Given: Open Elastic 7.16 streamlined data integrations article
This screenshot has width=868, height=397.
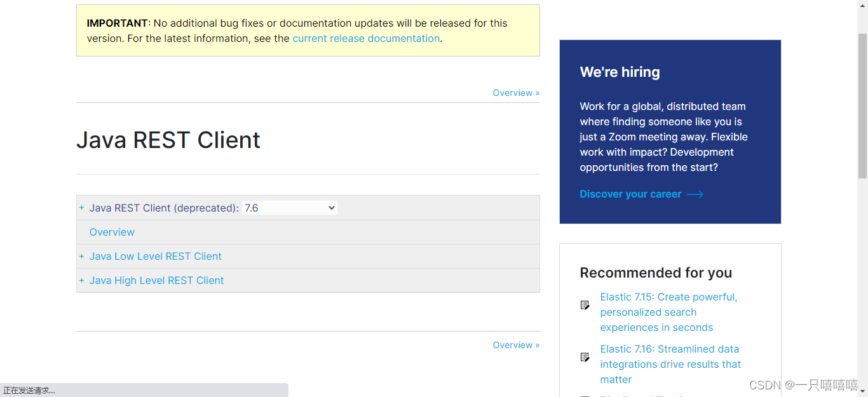Looking at the screenshot, I should (670, 364).
